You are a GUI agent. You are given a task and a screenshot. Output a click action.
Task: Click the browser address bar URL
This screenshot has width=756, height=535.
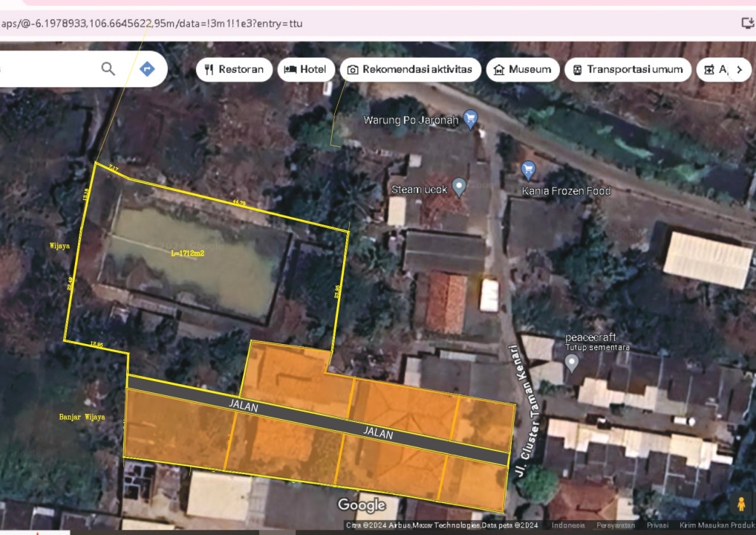coord(152,23)
